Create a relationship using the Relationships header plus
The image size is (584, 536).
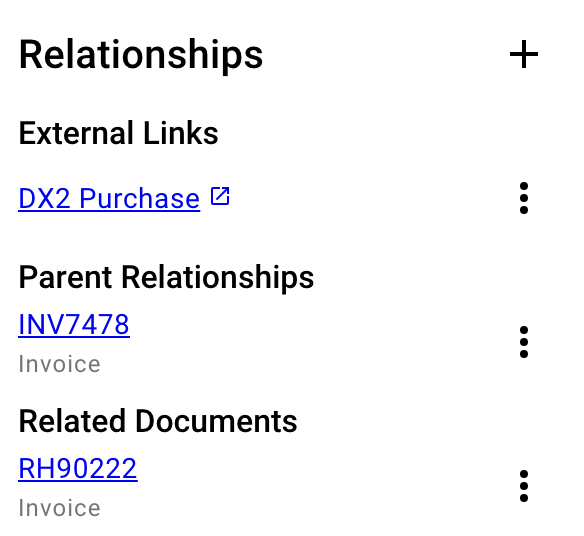[x=524, y=54]
